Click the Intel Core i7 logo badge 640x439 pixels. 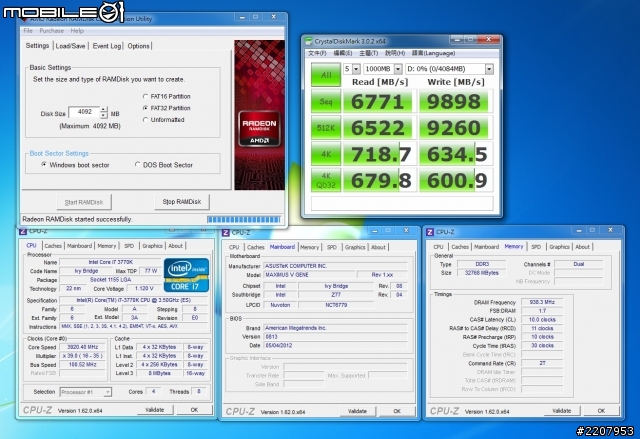(187, 275)
